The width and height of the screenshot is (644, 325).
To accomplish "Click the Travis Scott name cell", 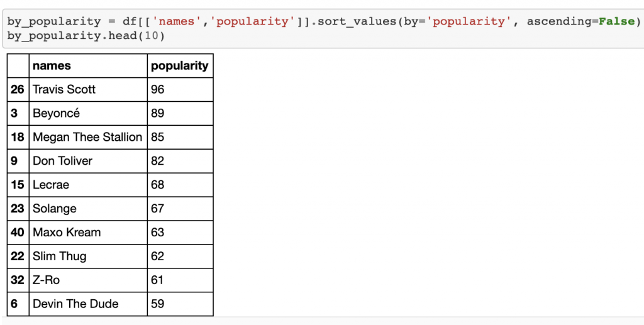I will coord(88,89).
